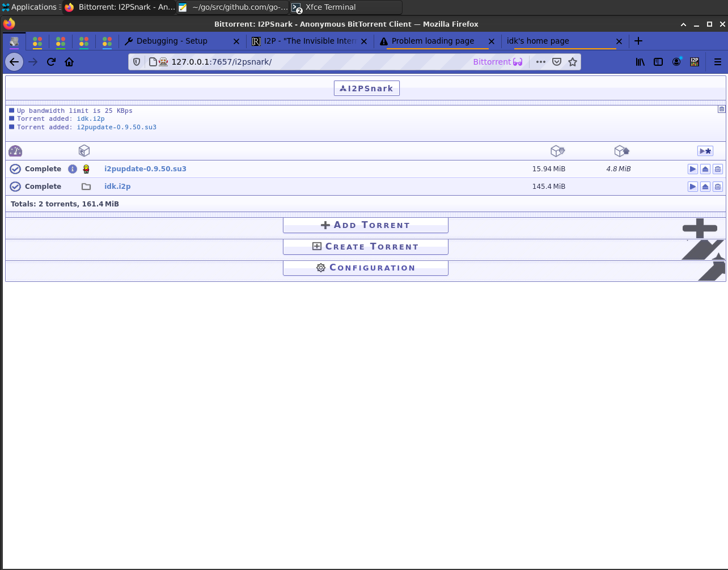Switch to Xfce Terminal in taskbar
The height and width of the screenshot is (570, 728).
tap(345, 7)
